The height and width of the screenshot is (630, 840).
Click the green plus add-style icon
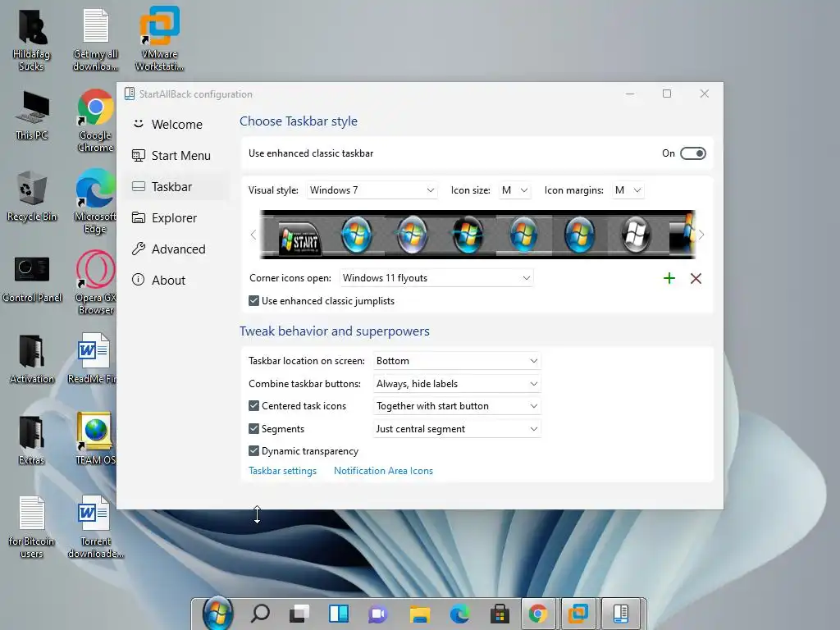(x=669, y=278)
